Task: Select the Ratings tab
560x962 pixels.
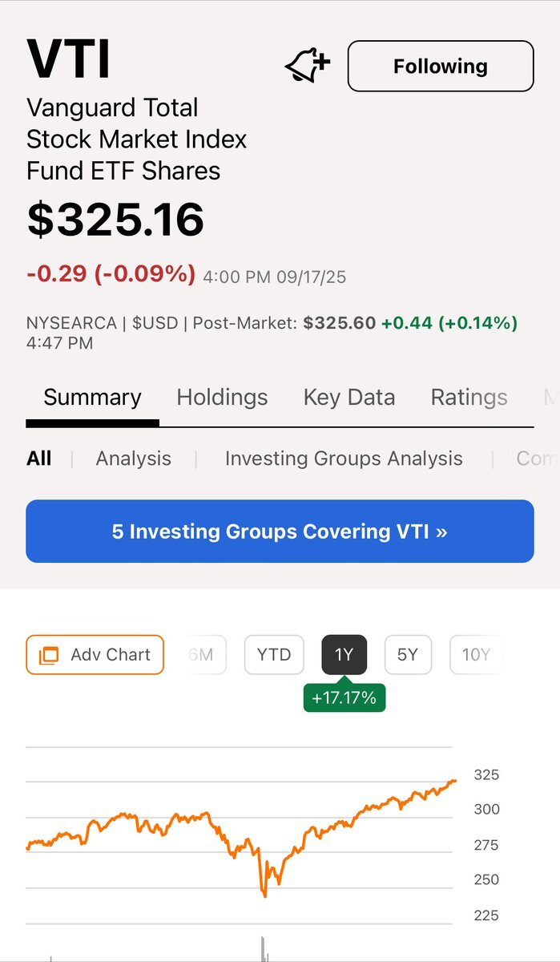Action: tap(469, 398)
